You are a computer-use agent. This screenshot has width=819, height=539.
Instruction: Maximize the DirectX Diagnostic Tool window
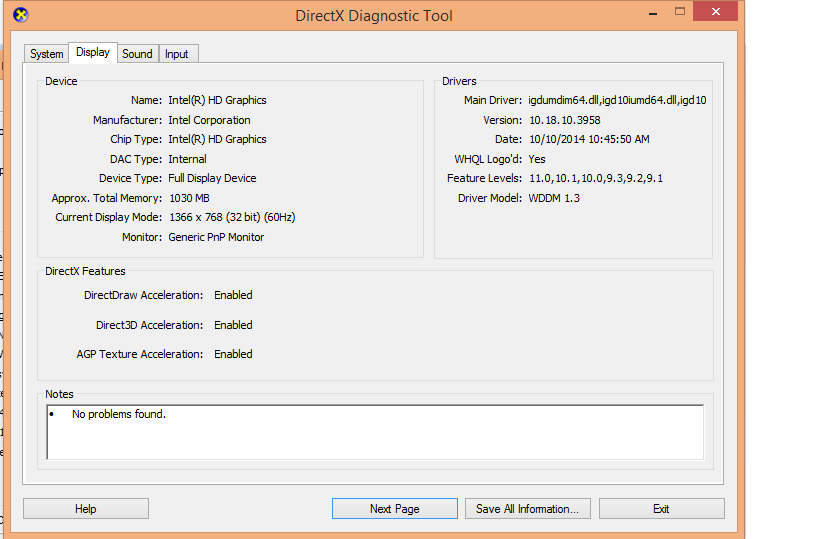[680, 11]
